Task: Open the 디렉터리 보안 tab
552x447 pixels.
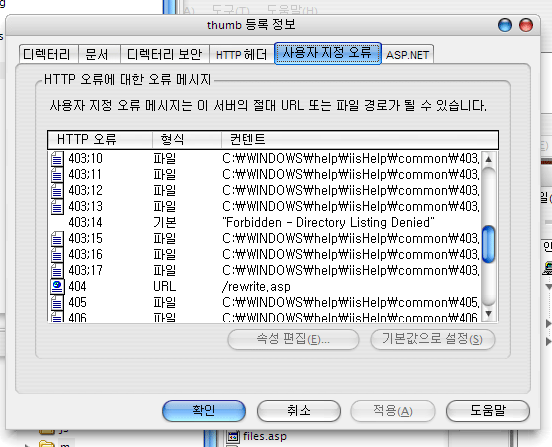Action: pyautogui.click(x=164, y=54)
